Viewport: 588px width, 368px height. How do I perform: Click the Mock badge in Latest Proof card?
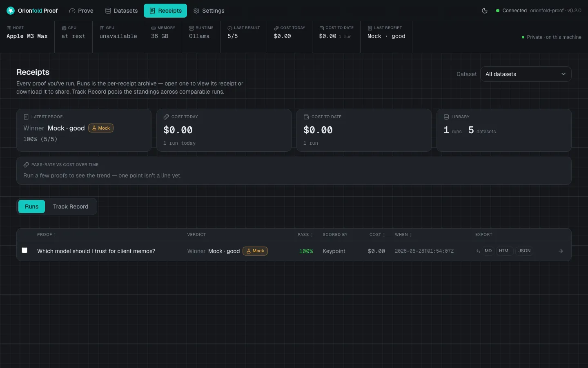coord(101,128)
